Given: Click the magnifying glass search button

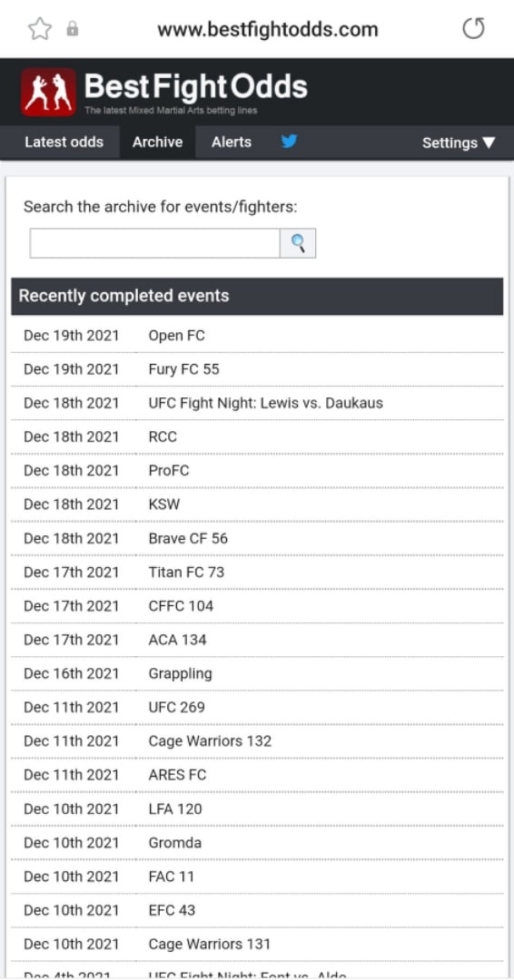Looking at the screenshot, I should coord(298,243).
